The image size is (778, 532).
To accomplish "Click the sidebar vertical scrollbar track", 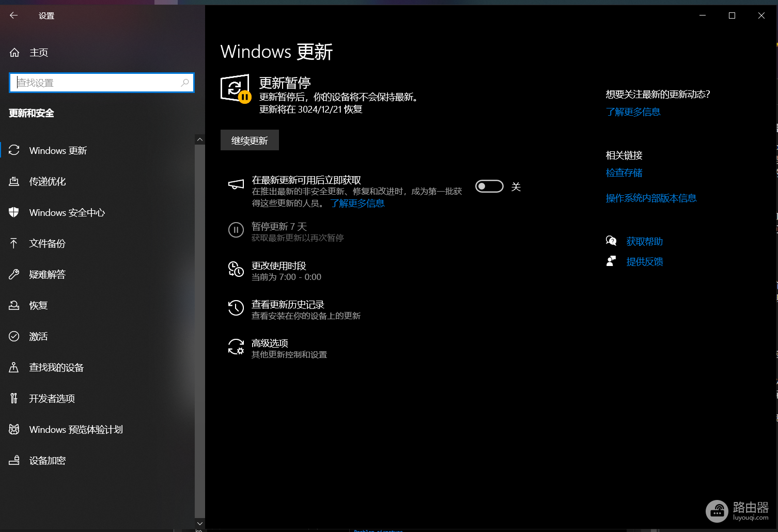I will pyautogui.click(x=200, y=331).
